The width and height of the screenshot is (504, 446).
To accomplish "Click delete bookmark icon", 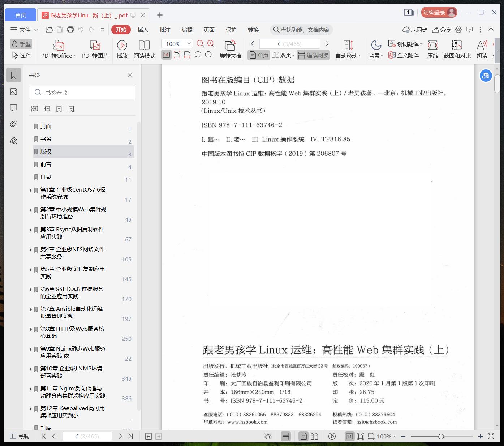I will (x=71, y=109).
